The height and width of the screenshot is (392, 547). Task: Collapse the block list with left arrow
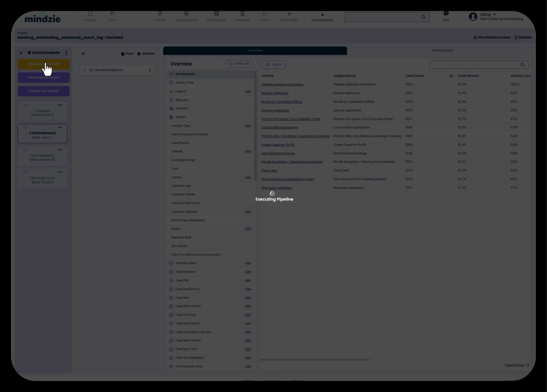tap(83, 54)
